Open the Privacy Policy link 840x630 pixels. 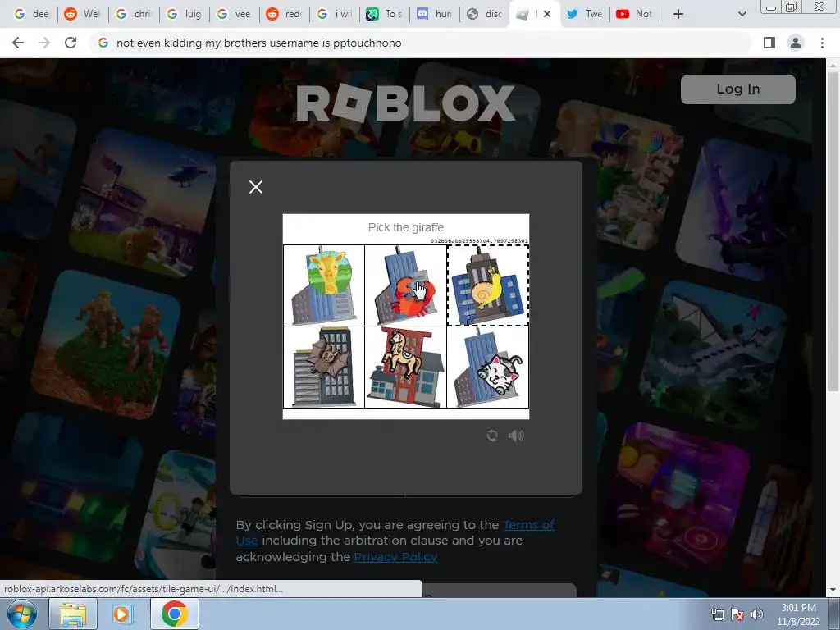[395, 557]
